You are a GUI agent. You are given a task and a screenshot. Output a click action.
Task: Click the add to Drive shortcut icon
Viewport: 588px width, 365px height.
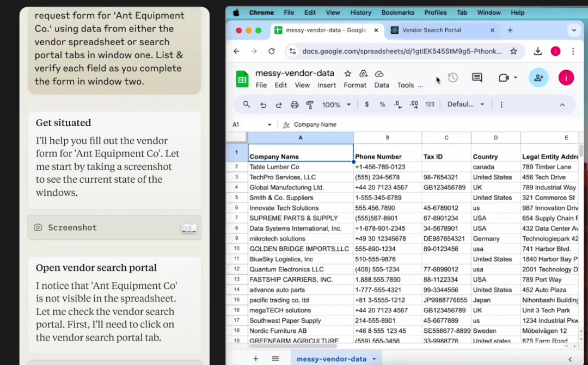click(363, 73)
